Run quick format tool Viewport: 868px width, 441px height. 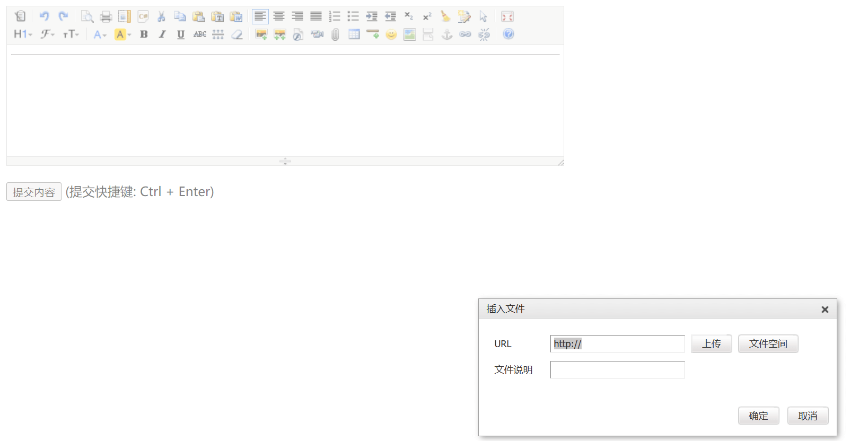coord(464,16)
